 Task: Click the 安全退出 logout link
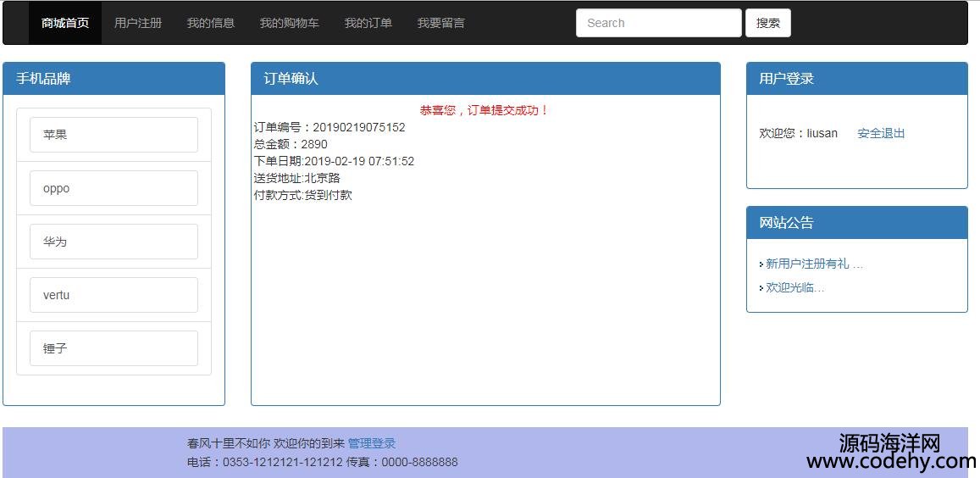[881, 133]
